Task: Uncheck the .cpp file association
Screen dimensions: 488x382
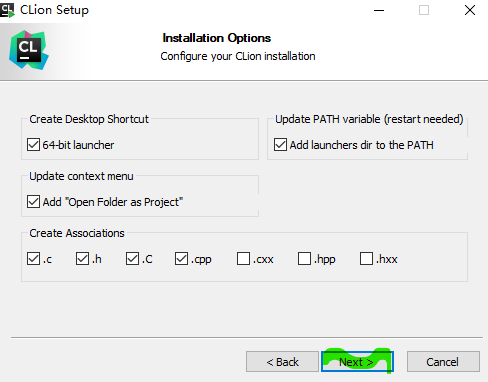Action: [x=181, y=259]
